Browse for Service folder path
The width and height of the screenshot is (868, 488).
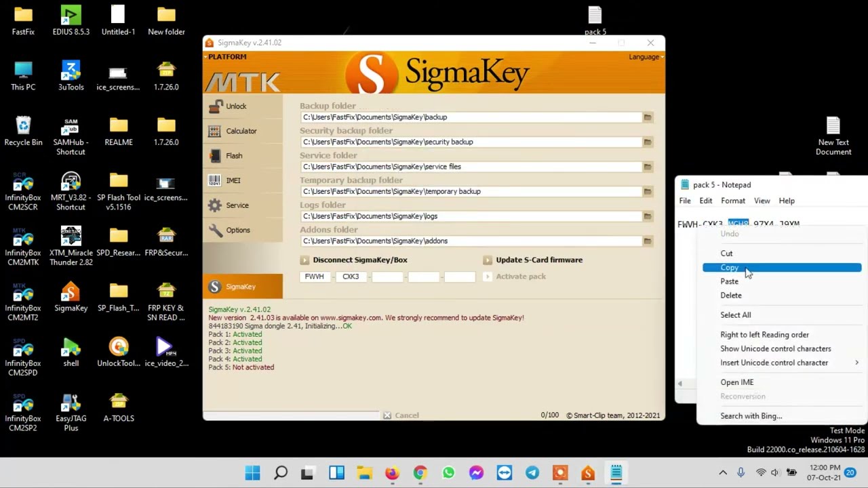pos(648,167)
